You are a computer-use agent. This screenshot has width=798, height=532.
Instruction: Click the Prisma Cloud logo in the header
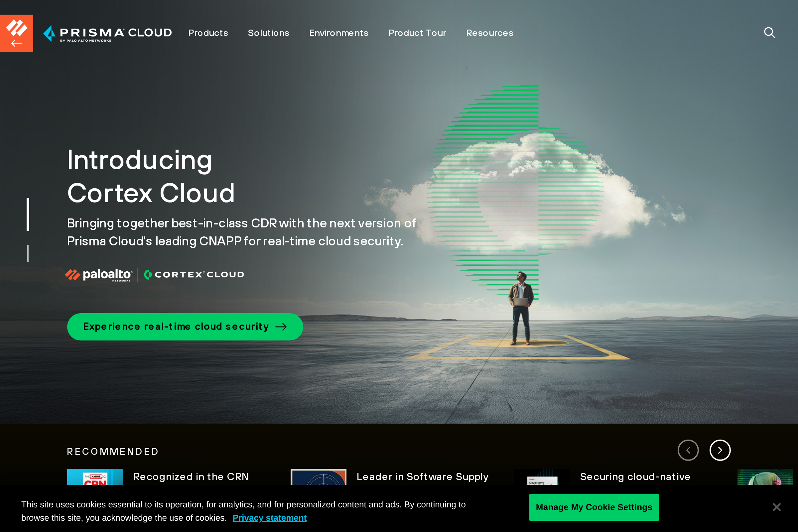107,33
